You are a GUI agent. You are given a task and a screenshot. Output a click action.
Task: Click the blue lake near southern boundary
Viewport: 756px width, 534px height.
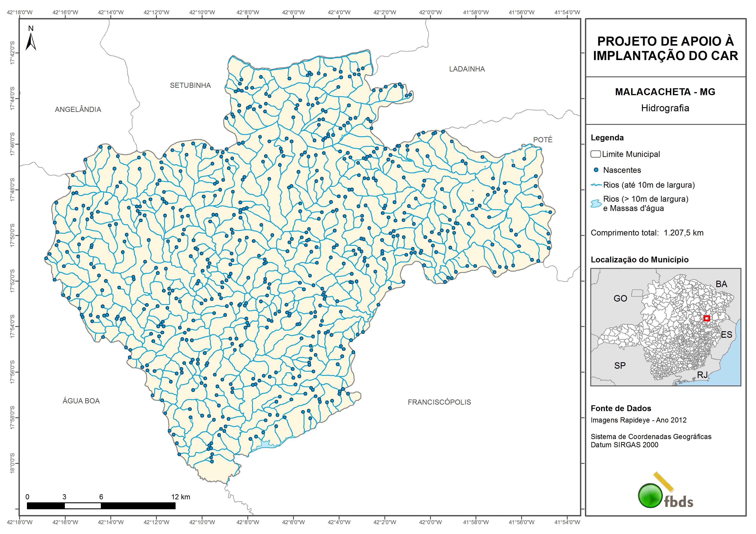(x=266, y=445)
